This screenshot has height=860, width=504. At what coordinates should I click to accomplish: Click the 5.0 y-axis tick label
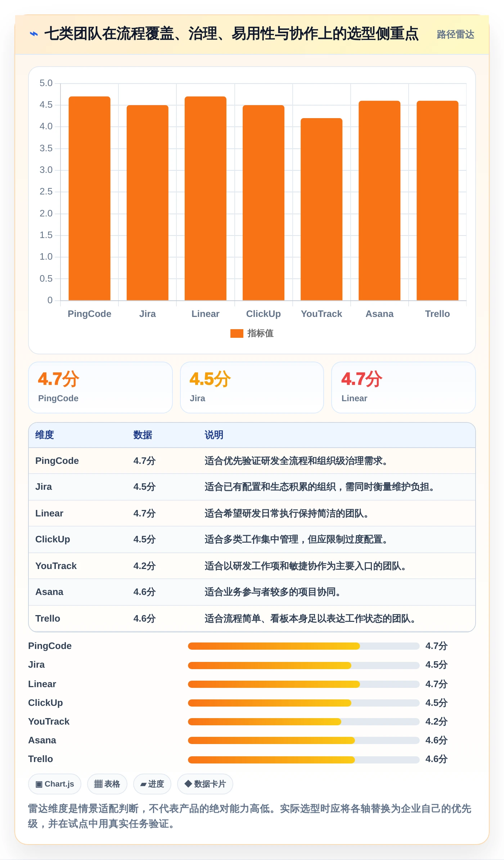click(x=46, y=83)
